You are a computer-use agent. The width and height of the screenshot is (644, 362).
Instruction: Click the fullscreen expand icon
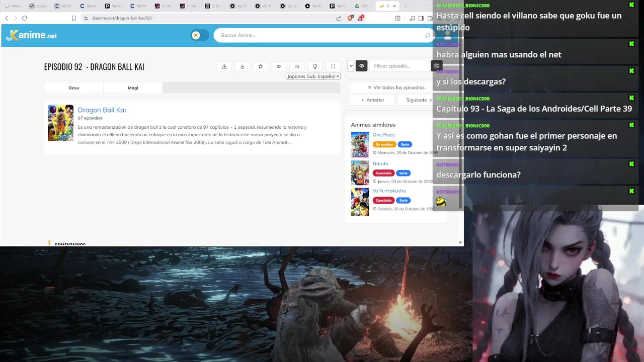point(333,66)
